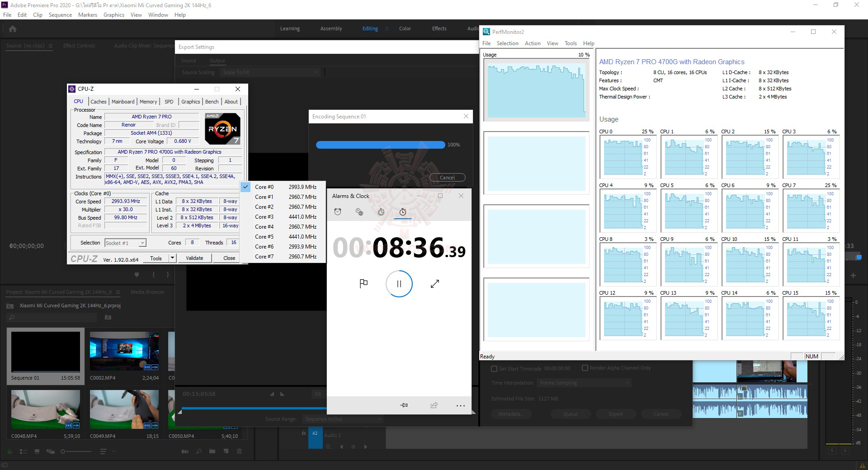Cancel the Encoding Sequence 01 dialog
The width and height of the screenshot is (868, 470).
[x=447, y=178]
